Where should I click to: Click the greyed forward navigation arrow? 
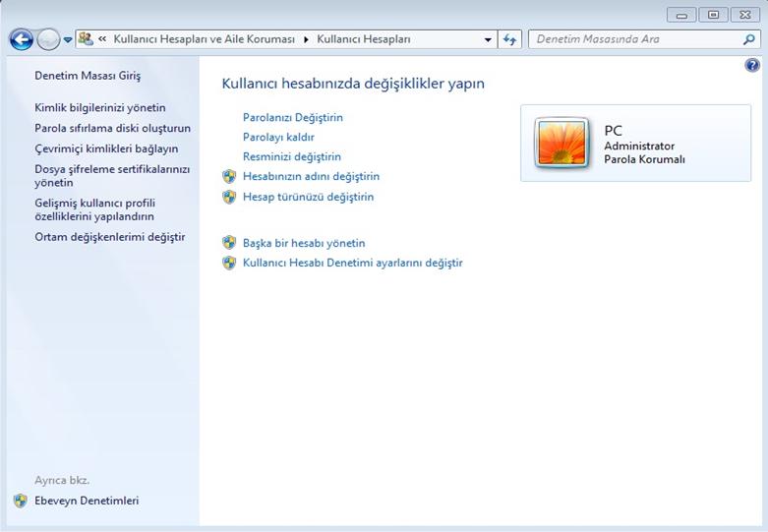[x=48, y=39]
